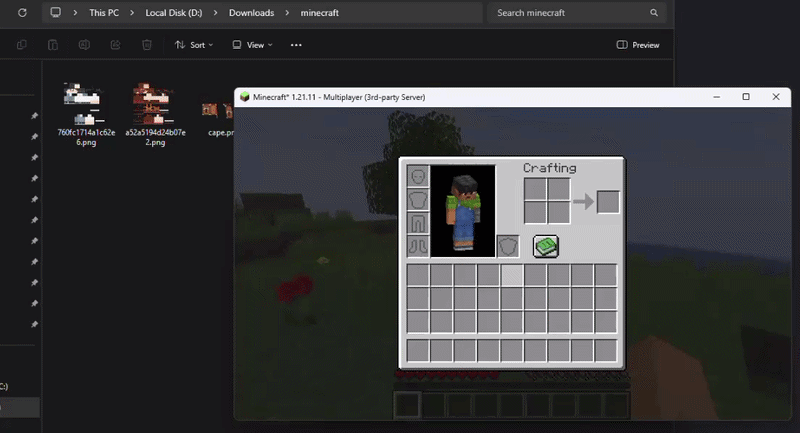
Task: Maximize the Minecraft window
Action: 746,97
